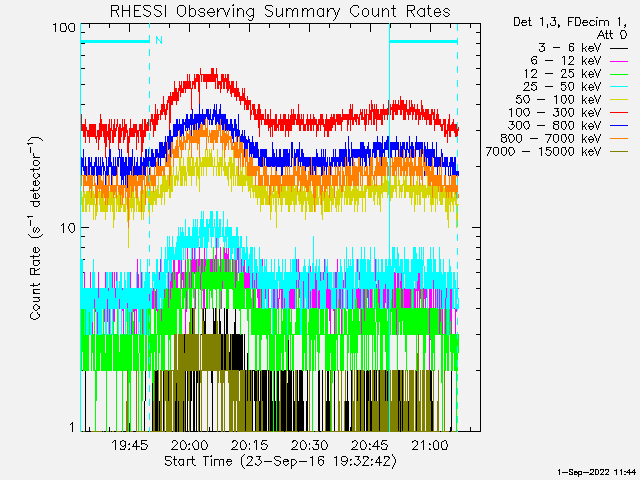The height and width of the screenshot is (480, 640).
Task: Click the black line swatch for 3 - 6 keV
Action: 619,49
